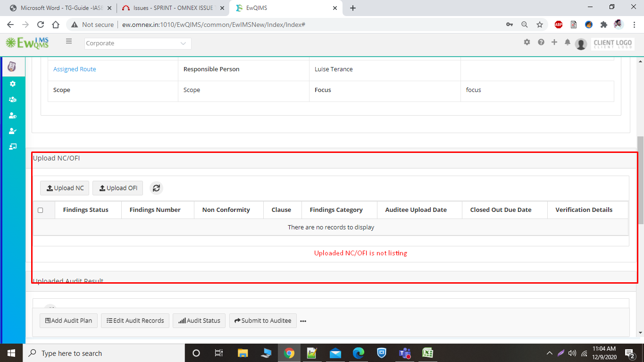Open a new browser tab
644x362 pixels.
tap(353, 8)
